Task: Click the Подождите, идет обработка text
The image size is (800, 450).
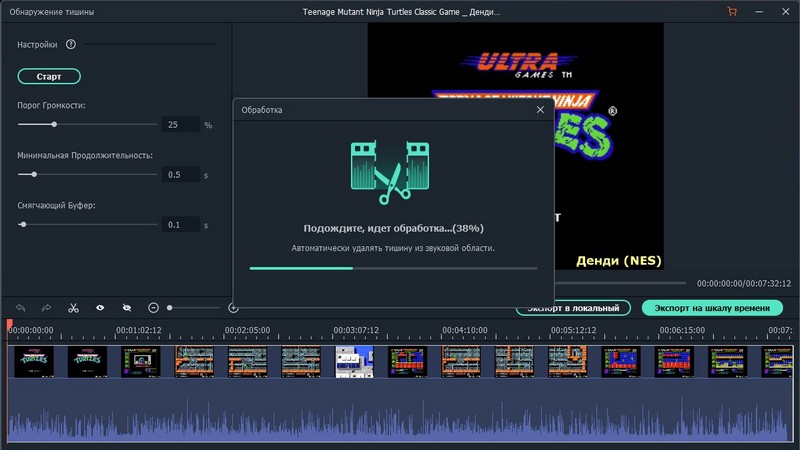Action: pos(393,228)
